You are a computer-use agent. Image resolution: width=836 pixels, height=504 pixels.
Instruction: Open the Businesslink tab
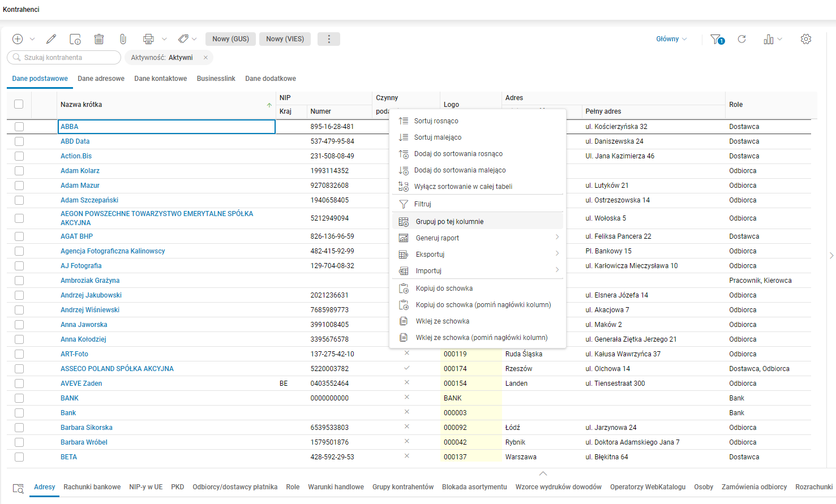coord(216,79)
